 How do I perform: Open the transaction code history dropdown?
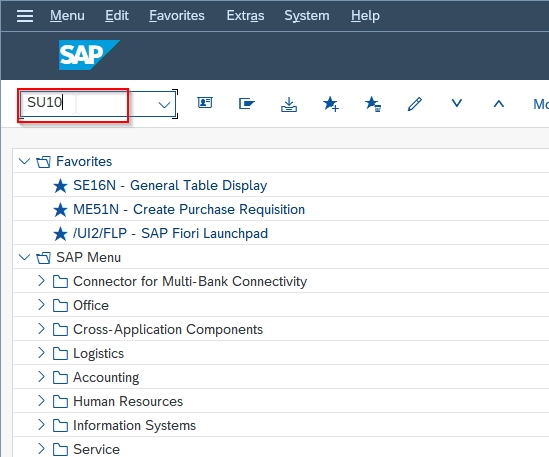tap(164, 104)
